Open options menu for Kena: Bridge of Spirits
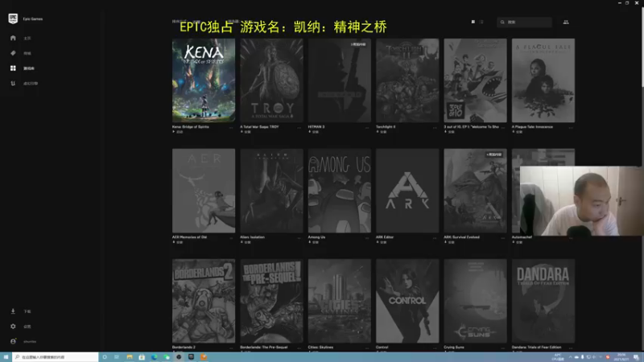Viewport: 644px width, 362px height. point(231,128)
